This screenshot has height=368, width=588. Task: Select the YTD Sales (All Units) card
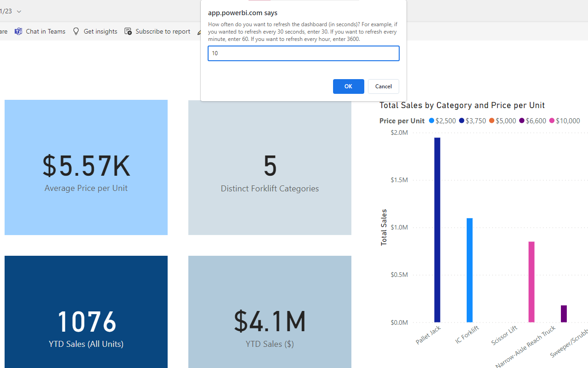click(86, 312)
